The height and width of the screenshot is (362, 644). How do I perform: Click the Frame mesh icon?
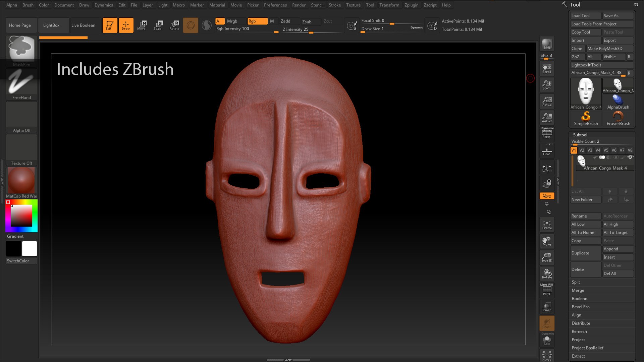(x=547, y=225)
